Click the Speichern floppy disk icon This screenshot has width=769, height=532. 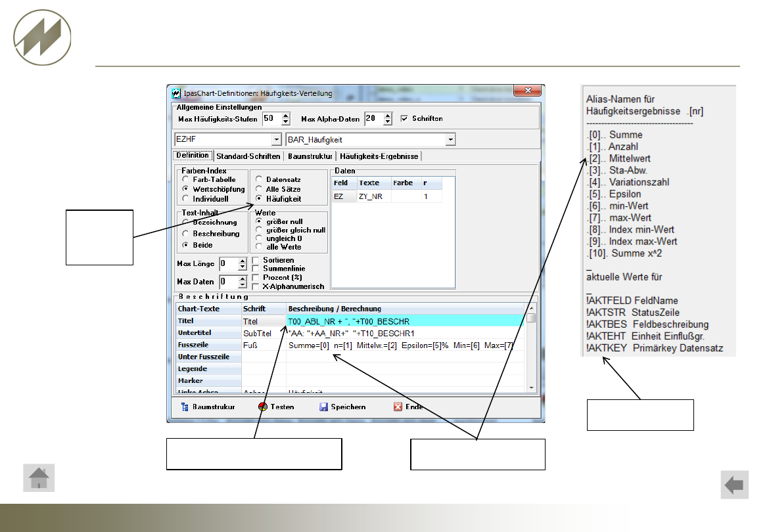coord(323,407)
